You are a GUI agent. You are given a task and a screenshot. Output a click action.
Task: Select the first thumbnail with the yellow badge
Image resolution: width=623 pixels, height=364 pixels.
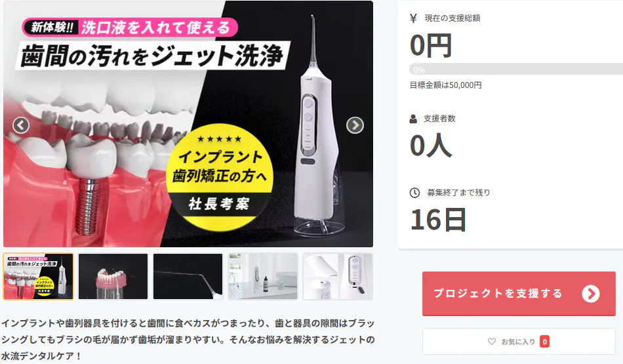38,276
